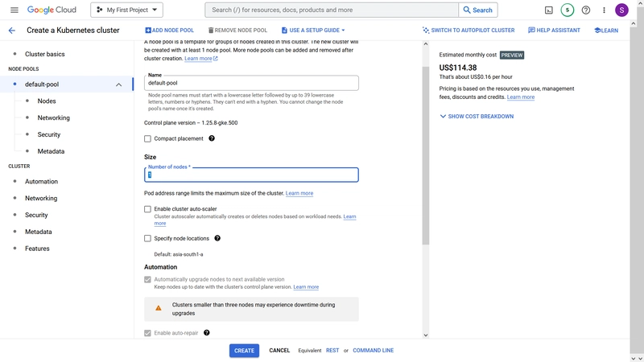Open Learn more about cluster autoscaler
This screenshot has width=644, height=362.
click(349, 216)
